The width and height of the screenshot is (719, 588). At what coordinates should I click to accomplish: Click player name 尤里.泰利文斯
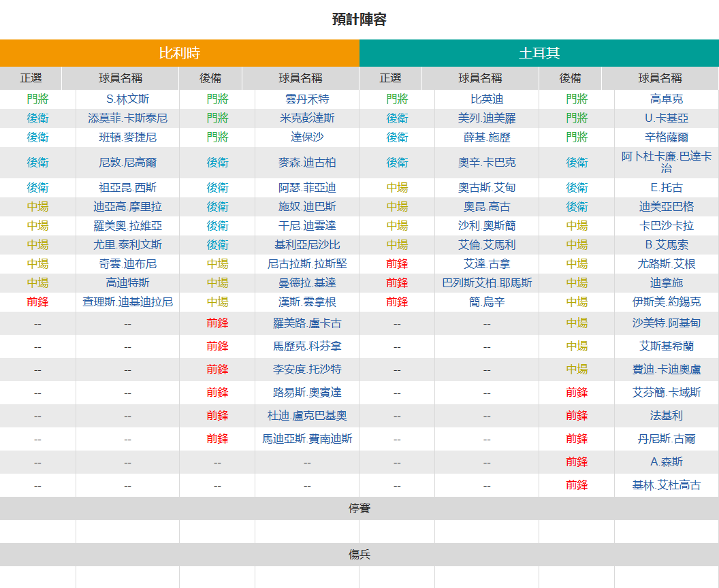[x=127, y=245]
